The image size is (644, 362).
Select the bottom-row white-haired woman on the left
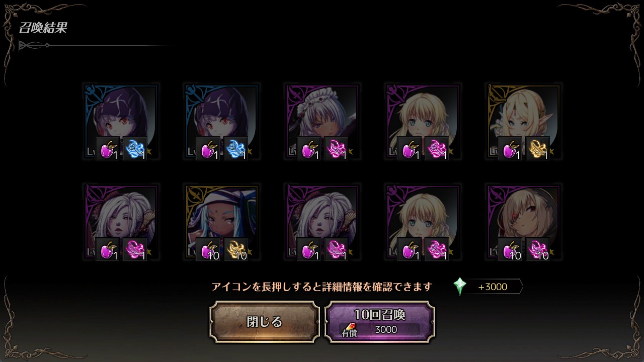click(x=121, y=222)
